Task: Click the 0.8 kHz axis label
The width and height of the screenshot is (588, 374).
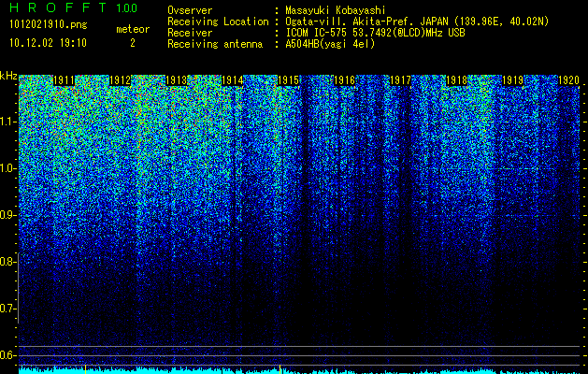Action: pos(7,262)
